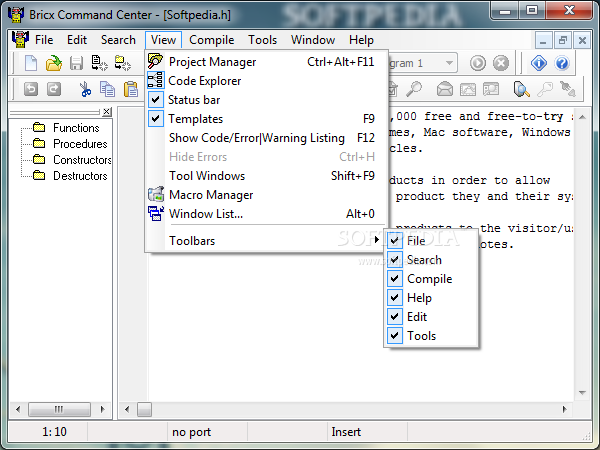Choose Project Manager from View menu
The image size is (600, 450).
click(266, 62)
